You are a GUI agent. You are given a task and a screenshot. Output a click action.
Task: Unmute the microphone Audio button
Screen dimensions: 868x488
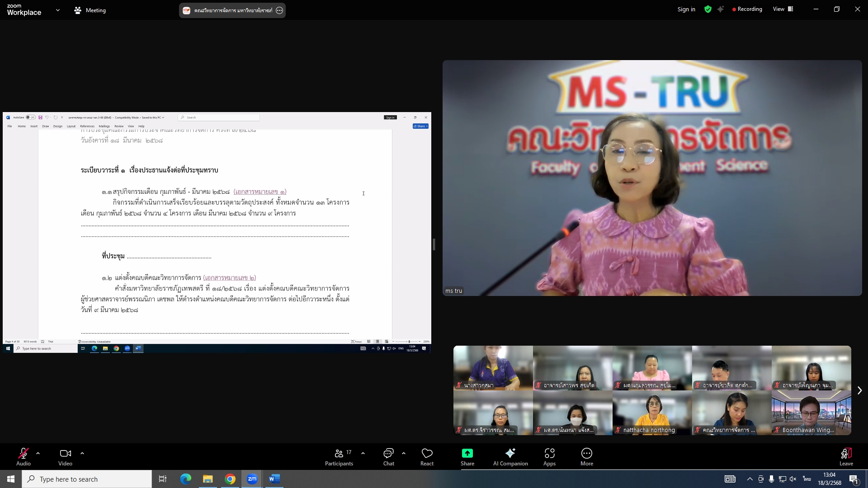(24, 457)
